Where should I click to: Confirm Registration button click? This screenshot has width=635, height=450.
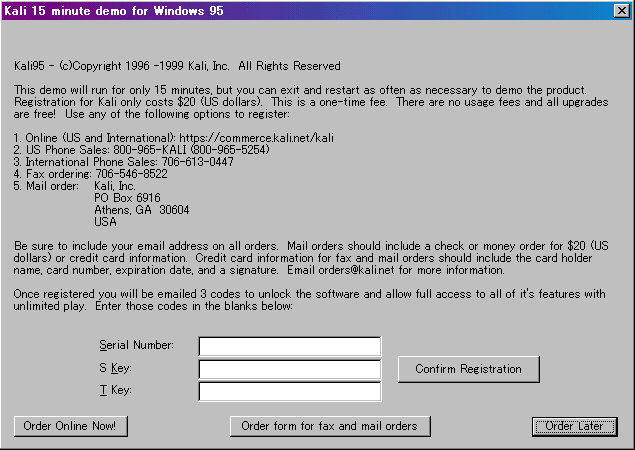pyautogui.click(x=469, y=369)
